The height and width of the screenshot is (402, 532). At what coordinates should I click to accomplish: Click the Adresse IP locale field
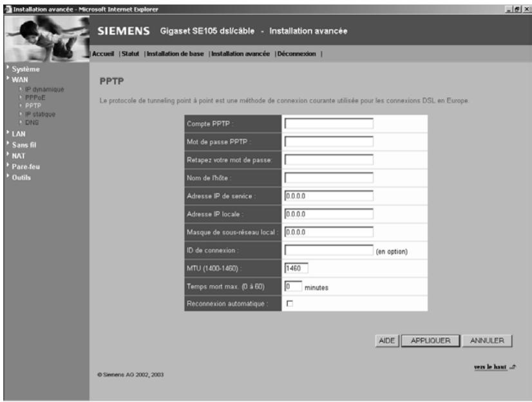328,214
